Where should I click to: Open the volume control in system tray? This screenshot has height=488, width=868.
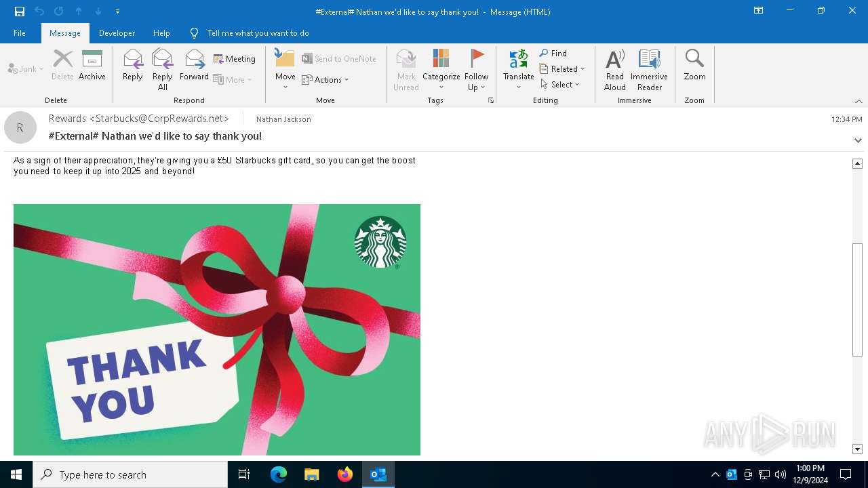(x=781, y=474)
